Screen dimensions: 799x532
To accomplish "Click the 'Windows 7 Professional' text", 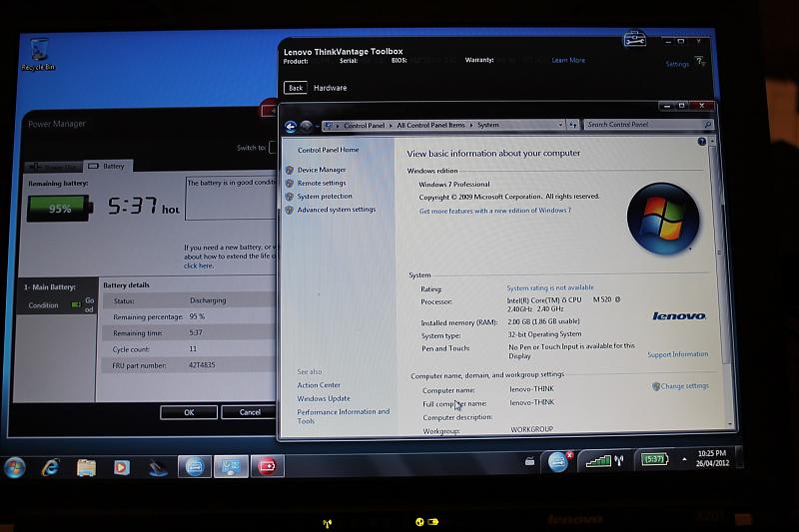I will point(454,185).
